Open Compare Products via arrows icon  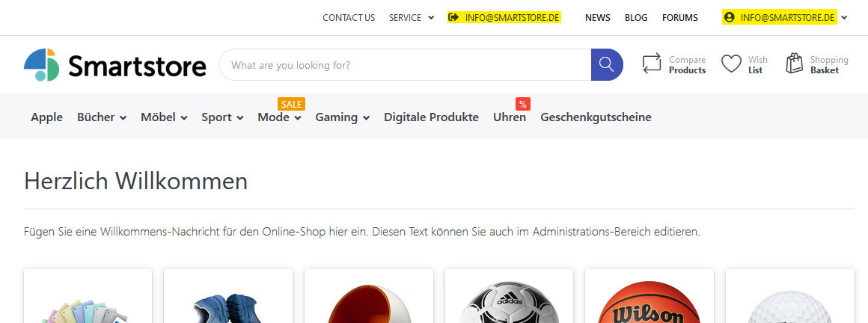tap(652, 64)
